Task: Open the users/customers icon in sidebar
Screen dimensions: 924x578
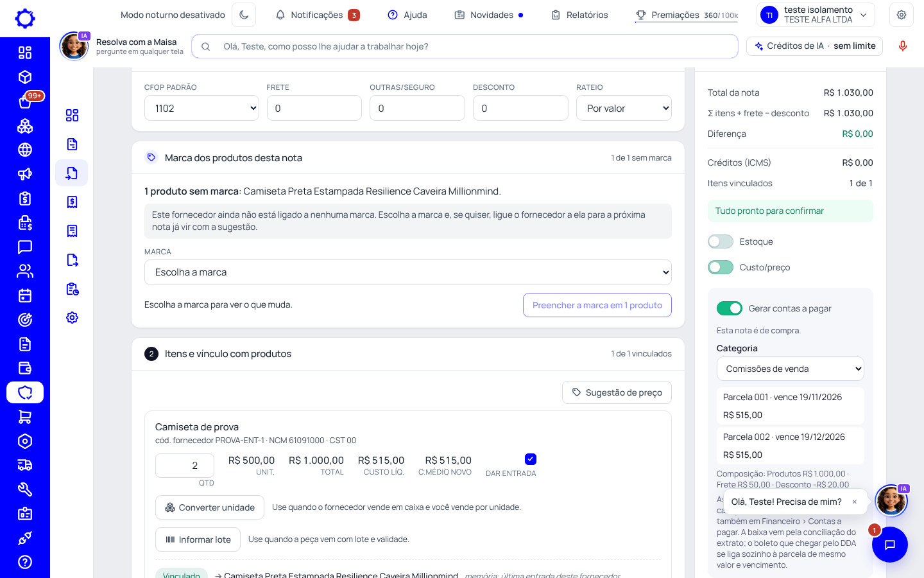Action: pyautogui.click(x=25, y=271)
